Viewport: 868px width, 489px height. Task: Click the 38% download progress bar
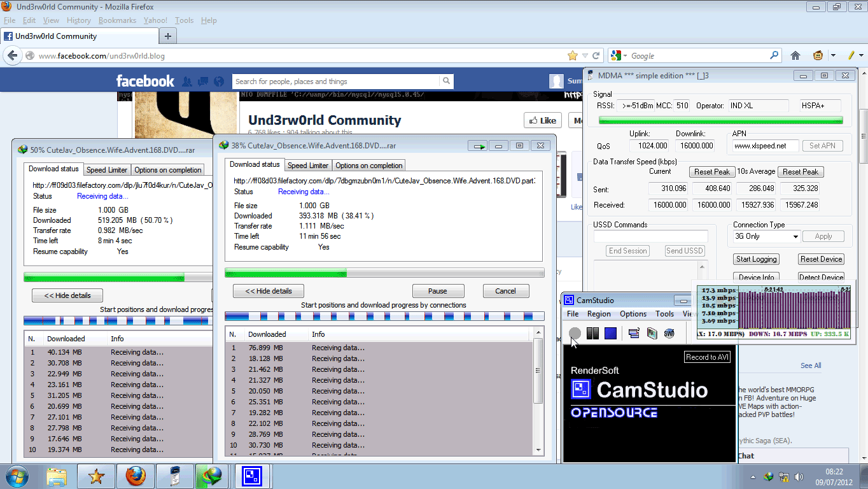tap(384, 273)
